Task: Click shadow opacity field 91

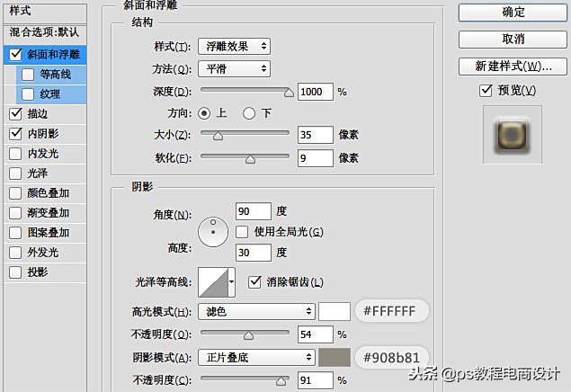Action: coord(316,380)
